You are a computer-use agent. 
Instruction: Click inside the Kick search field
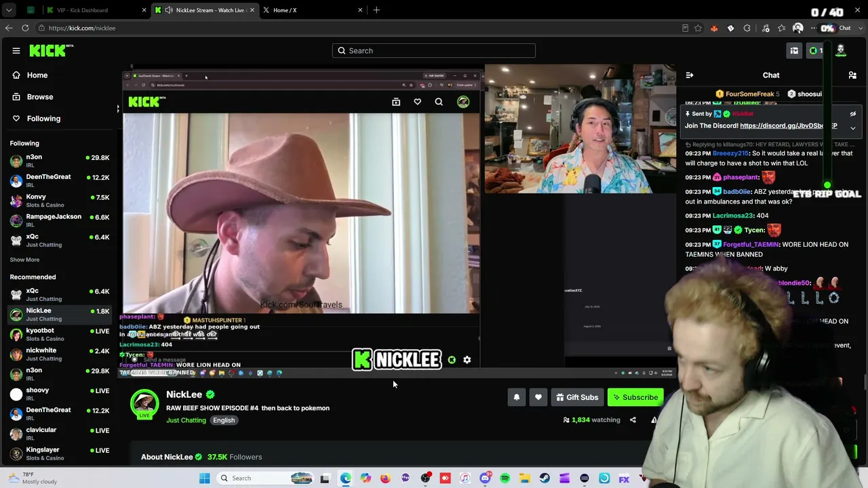(x=434, y=51)
